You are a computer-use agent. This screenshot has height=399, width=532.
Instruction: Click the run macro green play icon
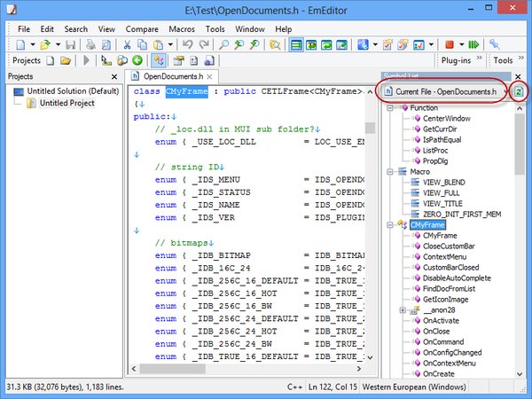[x=474, y=44]
